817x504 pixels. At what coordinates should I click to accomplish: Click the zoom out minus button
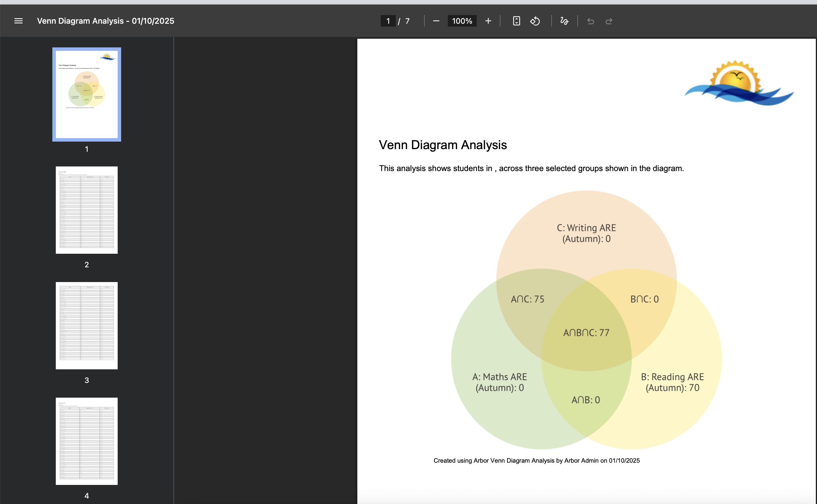pos(436,21)
